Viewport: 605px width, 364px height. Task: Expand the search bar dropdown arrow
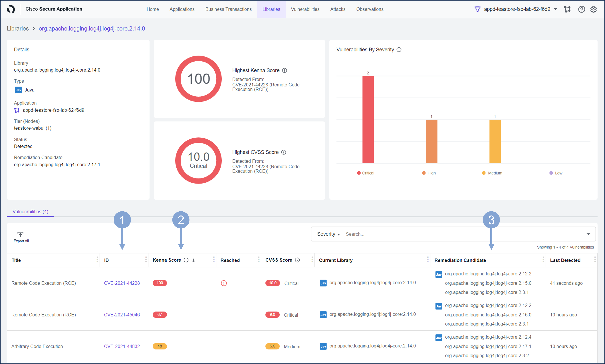point(588,234)
